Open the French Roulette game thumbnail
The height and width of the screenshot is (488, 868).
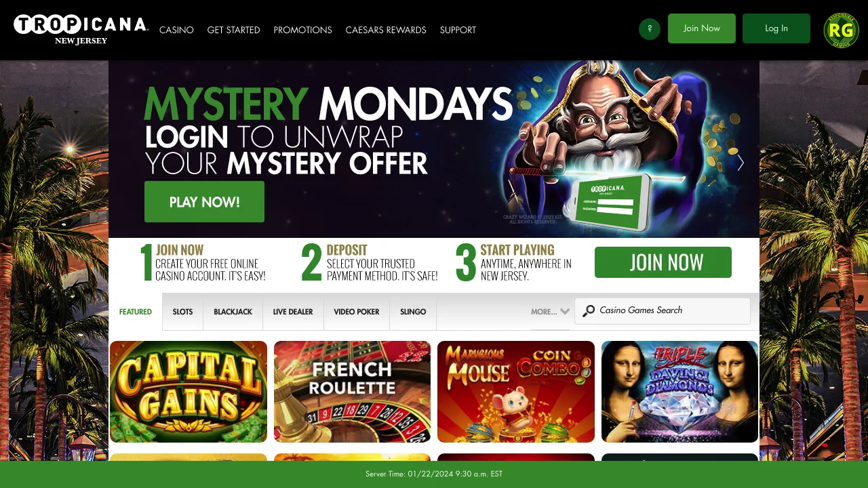coord(352,392)
